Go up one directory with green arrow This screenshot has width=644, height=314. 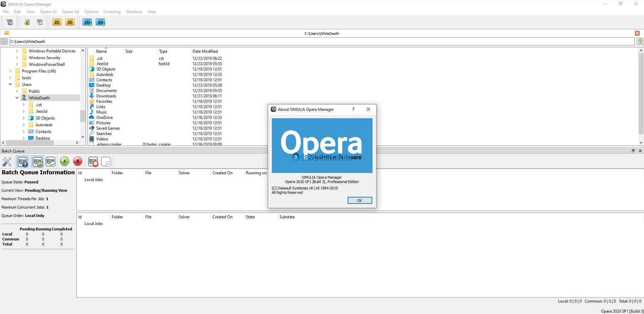pyautogui.click(x=640, y=41)
